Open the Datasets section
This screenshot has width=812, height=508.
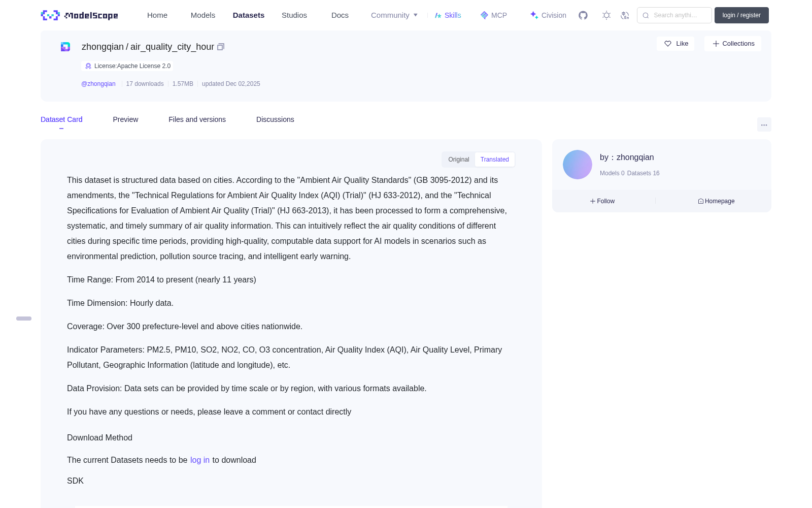[249, 15]
